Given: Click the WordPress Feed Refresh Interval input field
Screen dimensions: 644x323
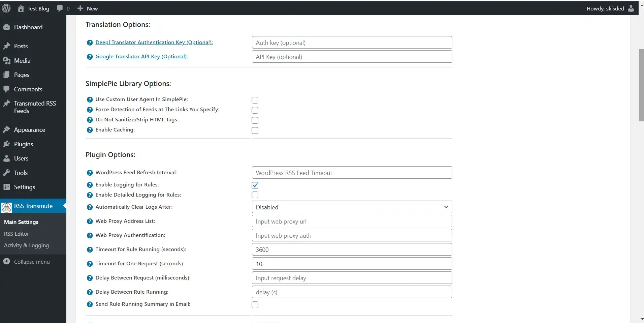Looking at the screenshot, I should pyautogui.click(x=351, y=172).
